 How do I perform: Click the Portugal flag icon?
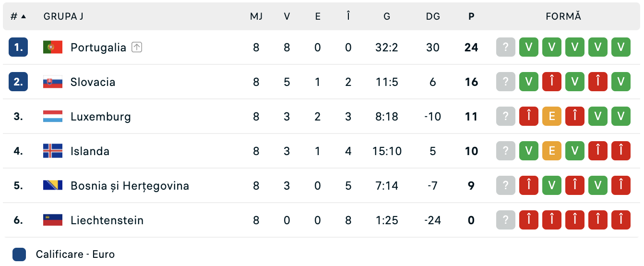coord(53,47)
